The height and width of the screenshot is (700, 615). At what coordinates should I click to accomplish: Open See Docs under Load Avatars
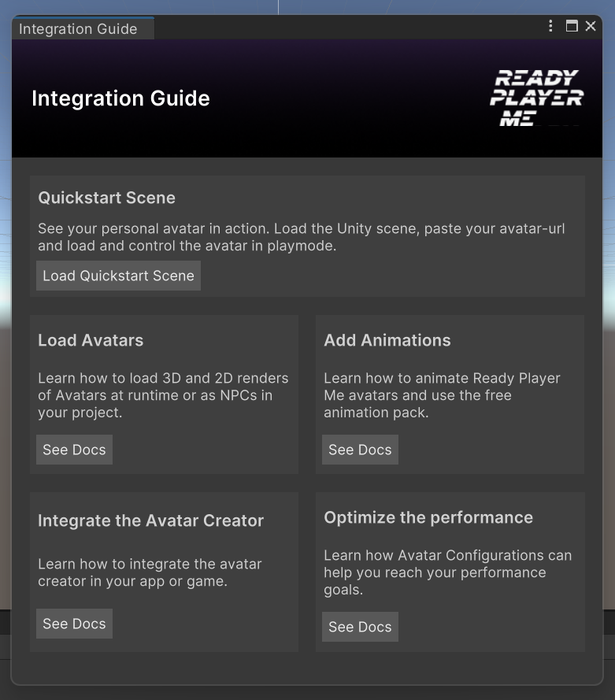click(74, 449)
